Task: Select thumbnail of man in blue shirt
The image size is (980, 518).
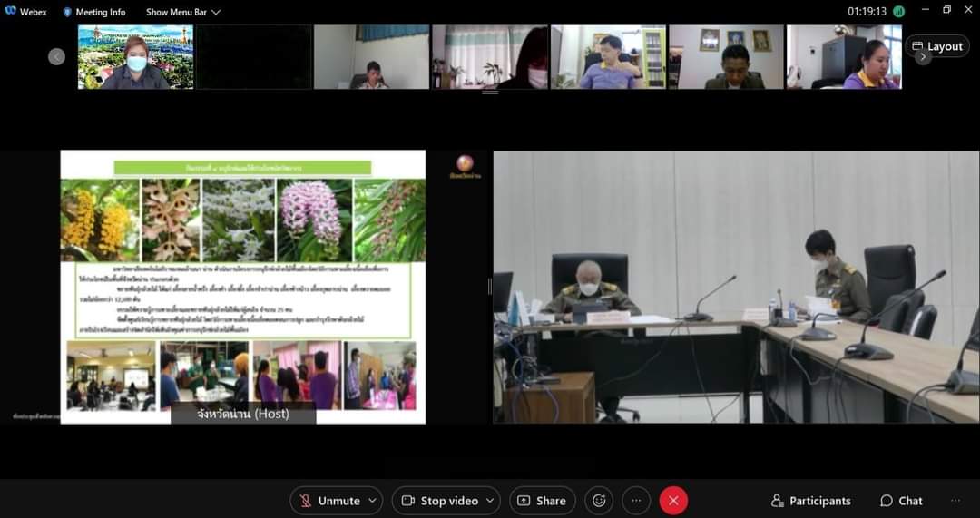Action: 608,57
